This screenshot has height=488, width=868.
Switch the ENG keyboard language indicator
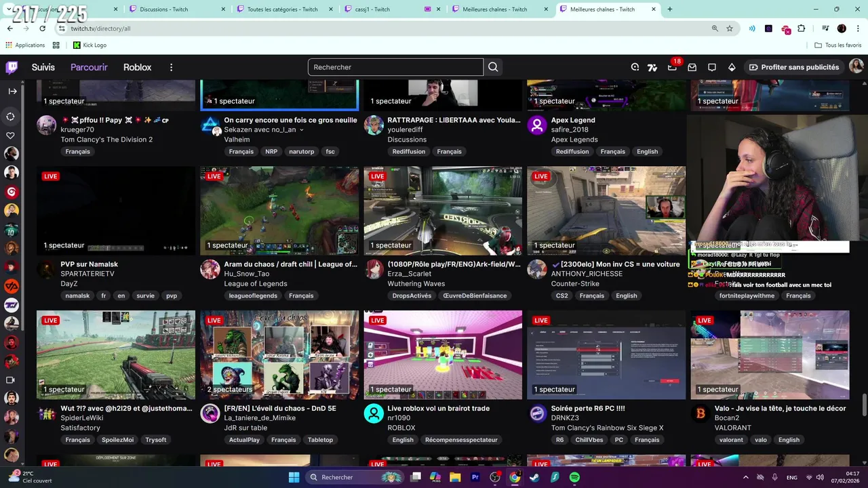pos(791,477)
